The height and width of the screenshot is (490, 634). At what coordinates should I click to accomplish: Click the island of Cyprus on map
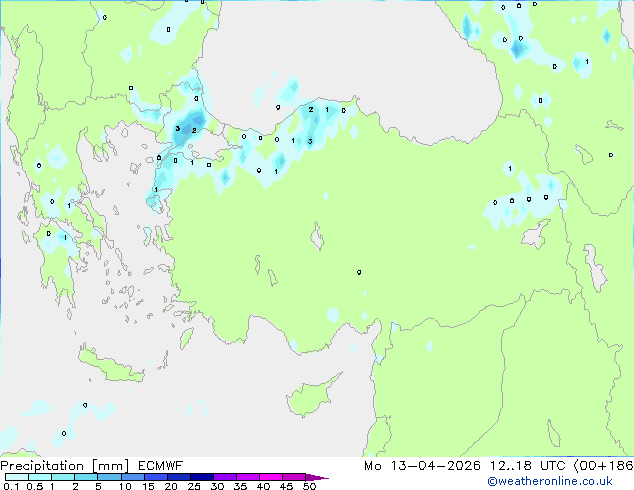[x=311, y=396]
